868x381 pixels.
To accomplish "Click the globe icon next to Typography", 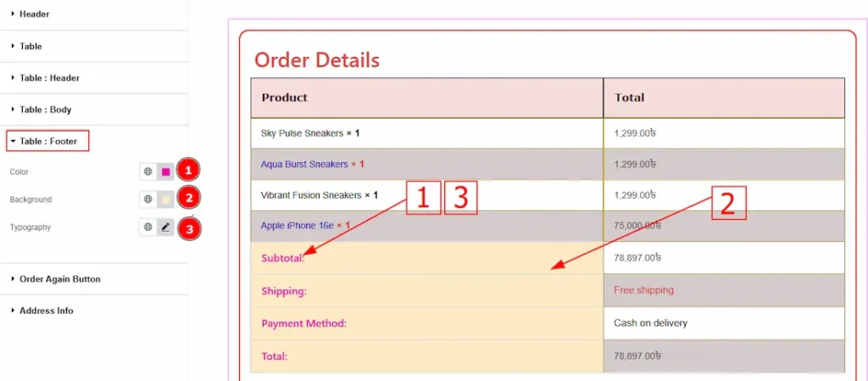I will [147, 227].
